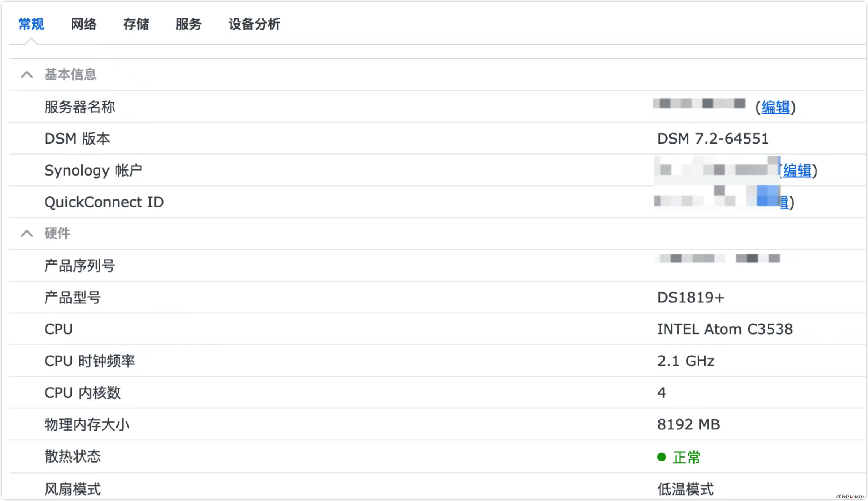The width and height of the screenshot is (868, 501).
Task: Click the green 散热状态 status dot
Action: click(x=661, y=457)
